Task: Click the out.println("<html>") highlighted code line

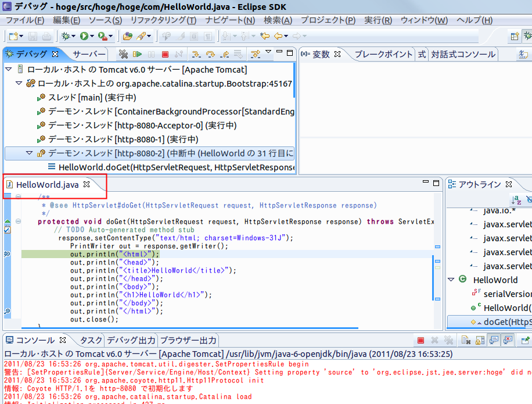Action: pos(114,254)
